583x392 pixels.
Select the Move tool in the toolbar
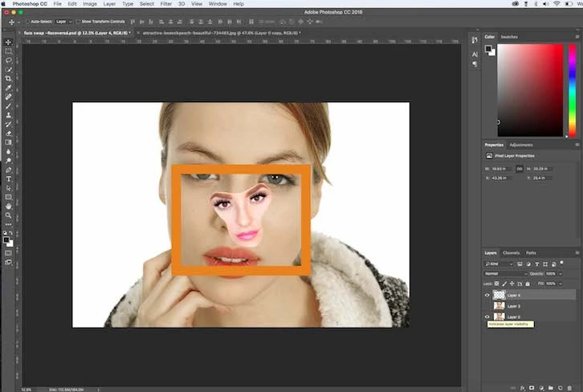click(x=9, y=42)
